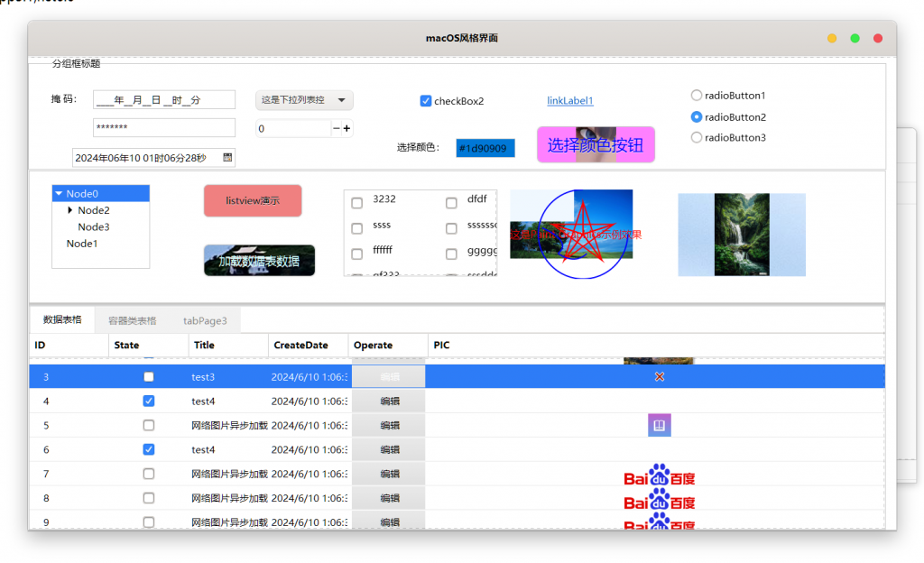924x563 pixels.
Task: Click the Baidu logo in row 7
Action: pyautogui.click(x=660, y=475)
